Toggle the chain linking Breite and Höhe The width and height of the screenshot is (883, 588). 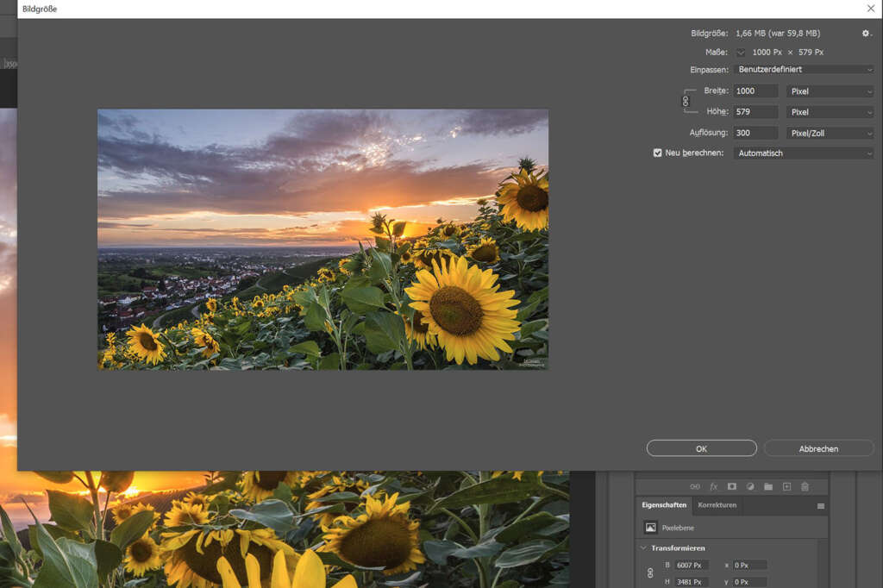pyautogui.click(x=686, y=101)
